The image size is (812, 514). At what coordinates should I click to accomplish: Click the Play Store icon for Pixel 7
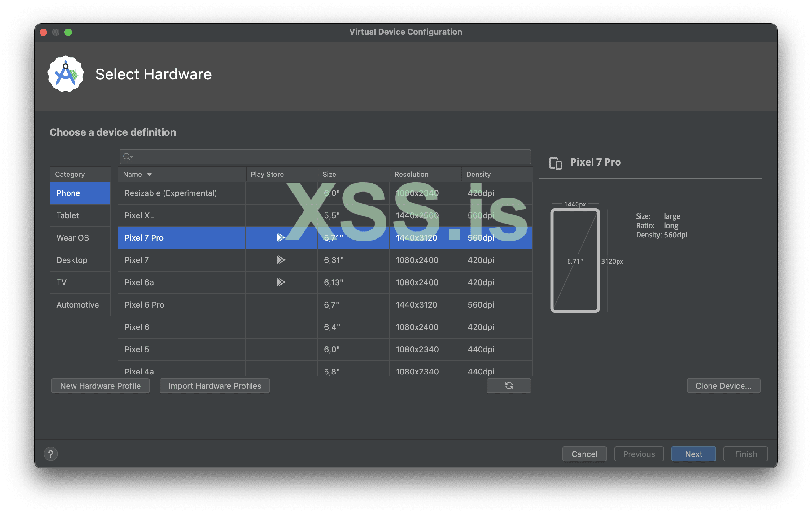(281, 260)
